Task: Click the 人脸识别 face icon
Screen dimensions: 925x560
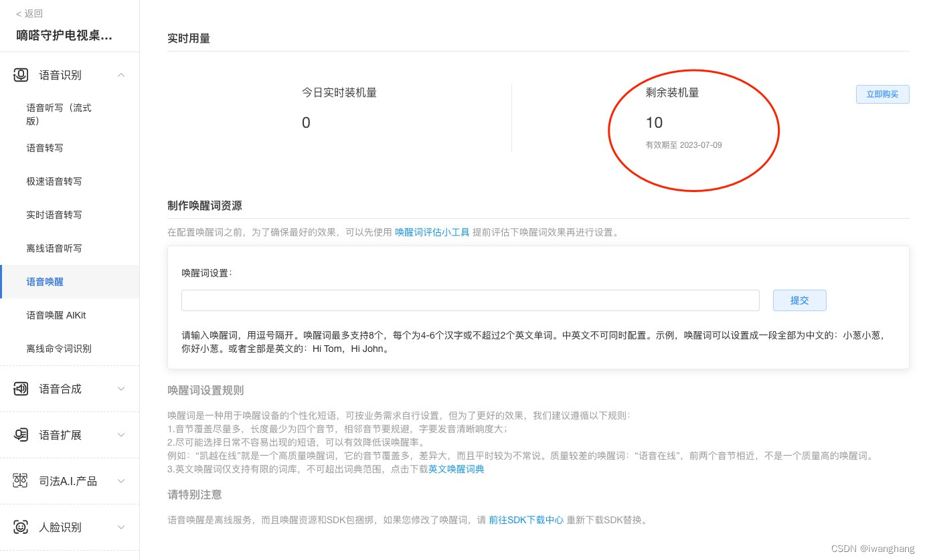Action: [x=21, y=527]
